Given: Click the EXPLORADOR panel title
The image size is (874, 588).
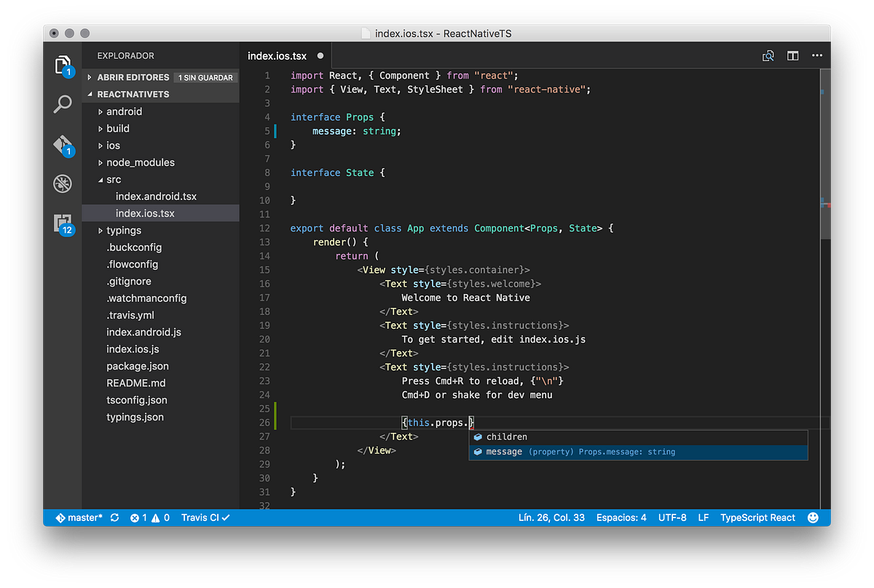Looking at the screenshot, I should tap(125, 56).
